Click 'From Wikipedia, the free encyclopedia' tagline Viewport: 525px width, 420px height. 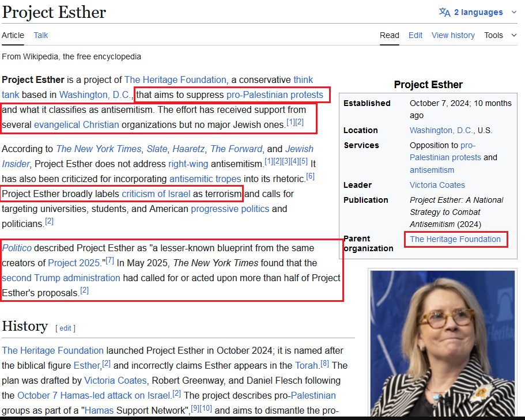(71, 56)
